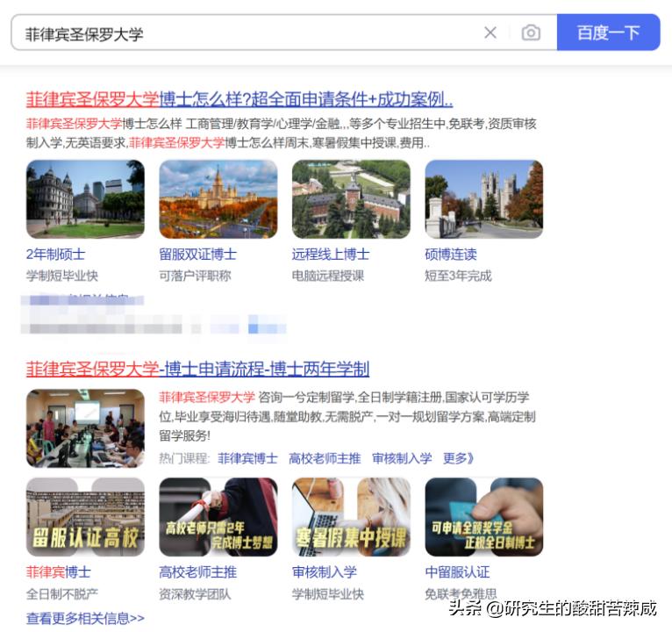Image resolution: width=672 pixels, height=632 pixels.
Task: Open the 审核制入学 link under laptop image
Action: click(x=325, y=571)
